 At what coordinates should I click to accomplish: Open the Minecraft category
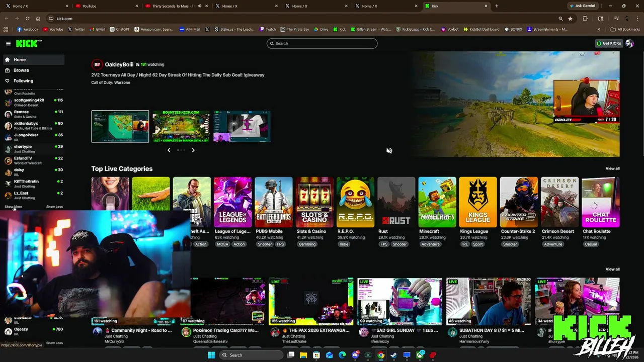coord(437,202)
